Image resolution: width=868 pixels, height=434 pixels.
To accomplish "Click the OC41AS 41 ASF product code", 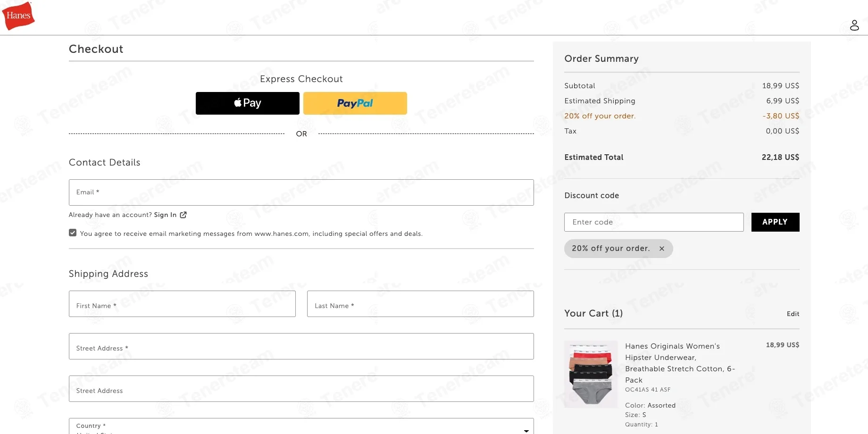I will click(x=648, y=390).
